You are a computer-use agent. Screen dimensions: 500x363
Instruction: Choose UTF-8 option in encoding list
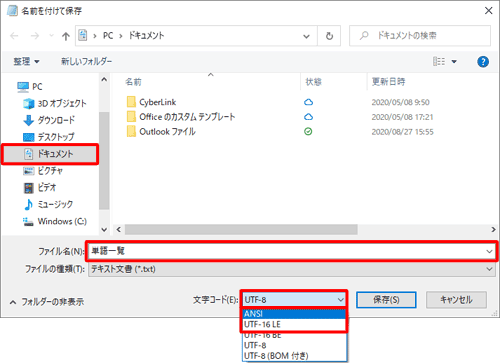coord(294,345)
